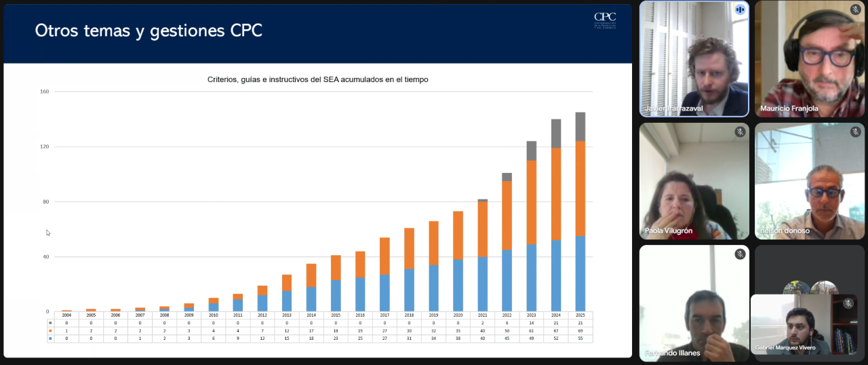The width and height of the screenshot is (868, 365).
Task: Select Gabriel Marquez Vivero's self-view tile
Action: (804, 324)
